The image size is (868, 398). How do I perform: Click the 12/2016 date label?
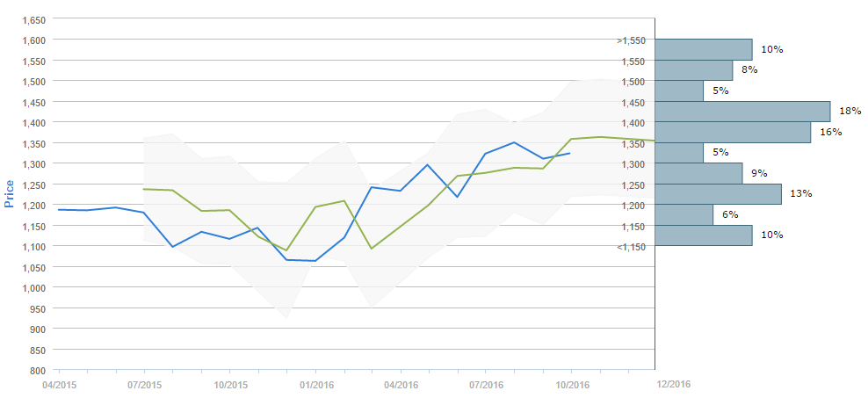click(674, 384)
